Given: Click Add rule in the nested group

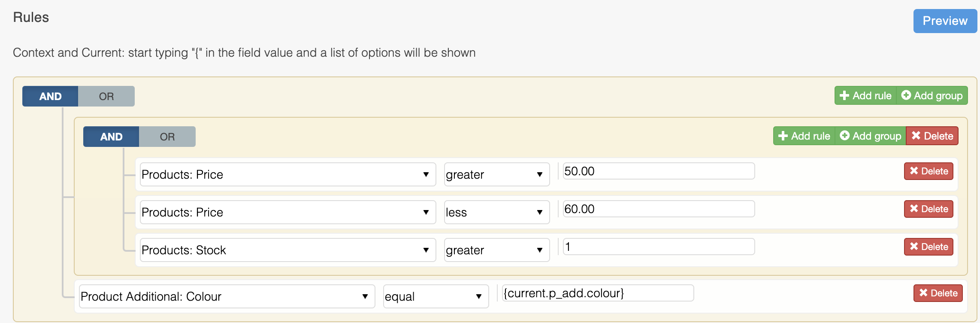Looking at the screenshot, I should pyautogui.click(x=804, y=136).
